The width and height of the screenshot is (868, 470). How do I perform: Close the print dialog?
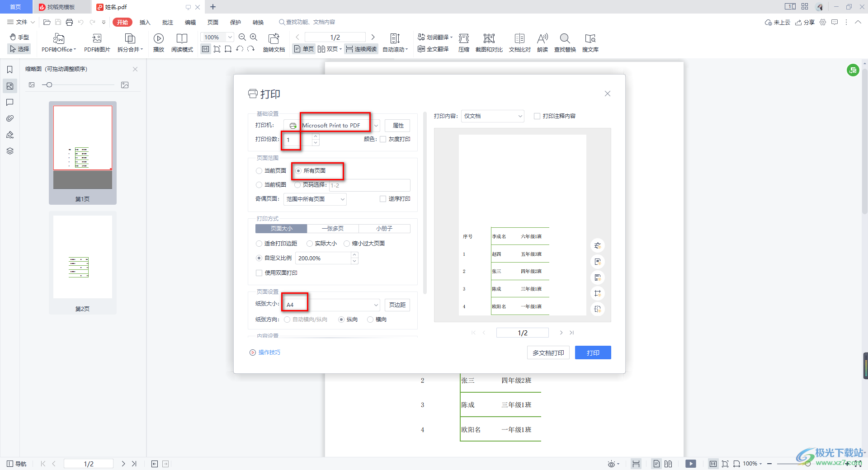(608, 94)
